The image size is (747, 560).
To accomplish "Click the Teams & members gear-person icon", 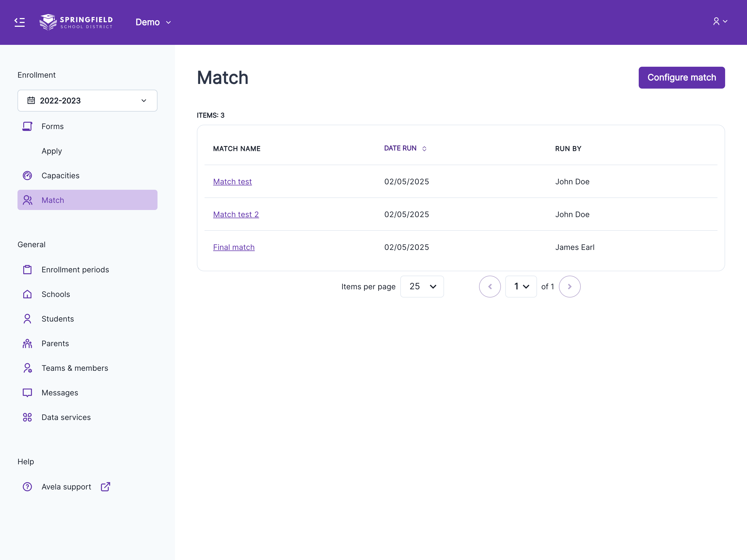I will (27, 368).
